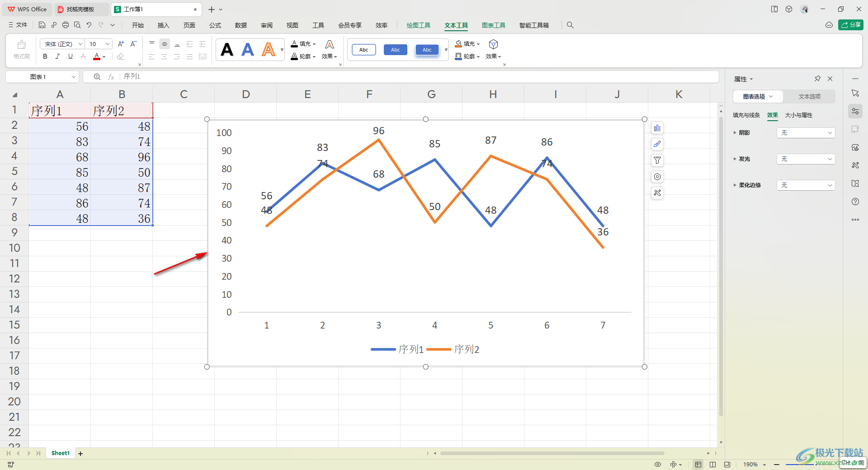Image resolution: width=868 pixels, height=470 pixels.
Task: Open the chart settings hexagon button beside the chart
Action: 657,177
